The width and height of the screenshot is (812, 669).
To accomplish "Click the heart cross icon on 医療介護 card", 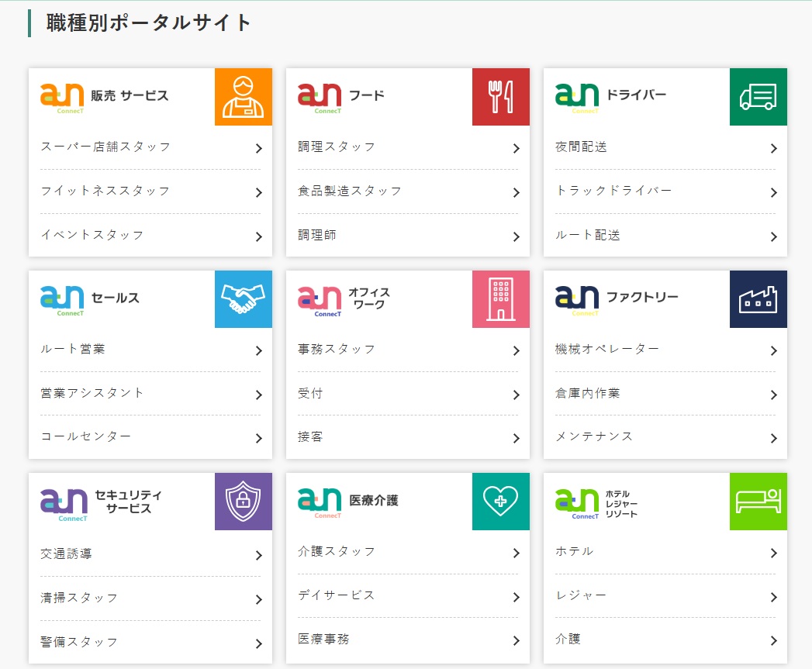I will 500,502.
